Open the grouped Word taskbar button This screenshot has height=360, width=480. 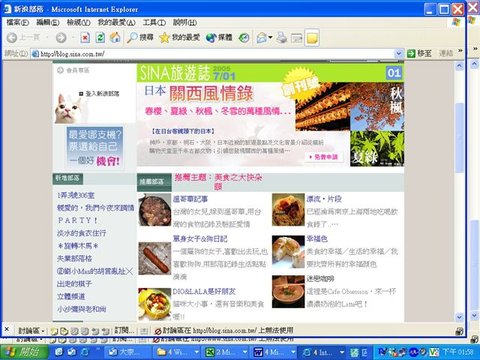275,352
